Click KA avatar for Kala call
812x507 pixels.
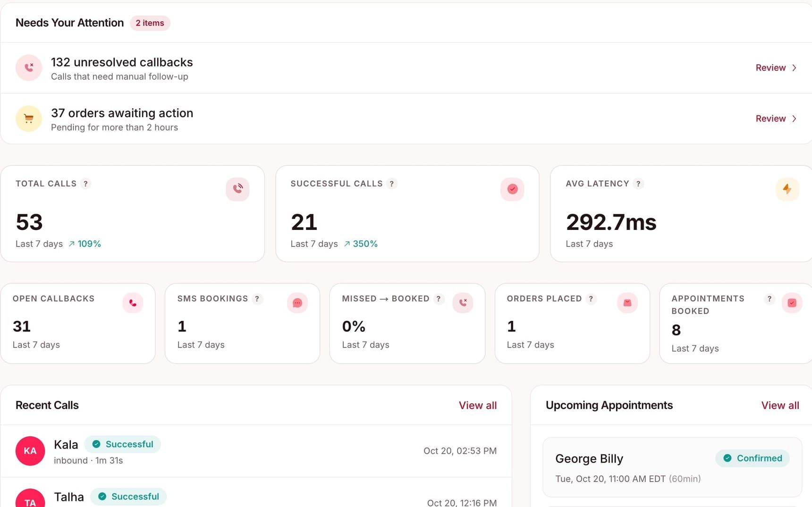[x=30, y=451]
